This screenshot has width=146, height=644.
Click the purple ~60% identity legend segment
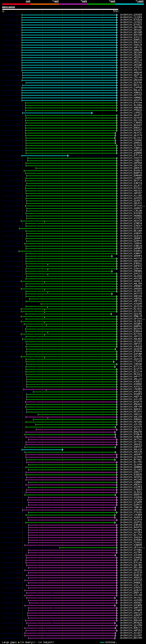(73, 4)
